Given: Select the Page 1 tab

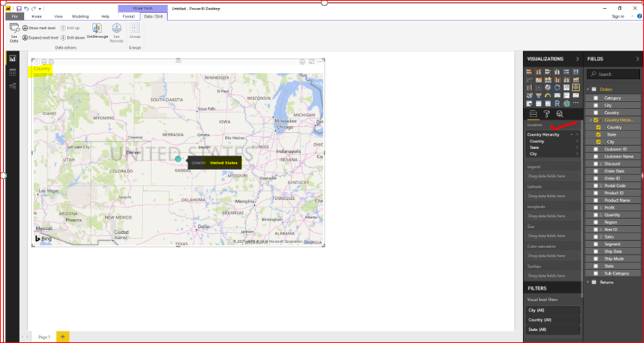Looking at the screenshot, I should [x=44, y=337].
